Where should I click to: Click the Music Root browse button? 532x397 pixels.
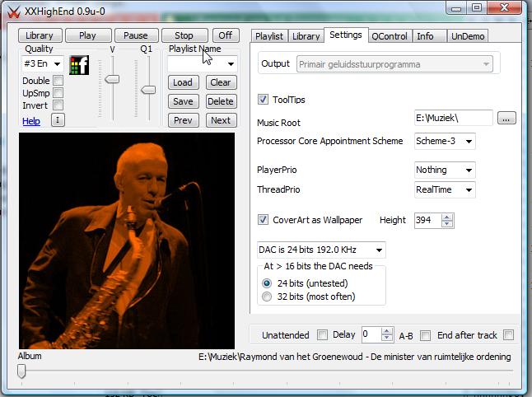pyautogui.click(x=506, y=118)
